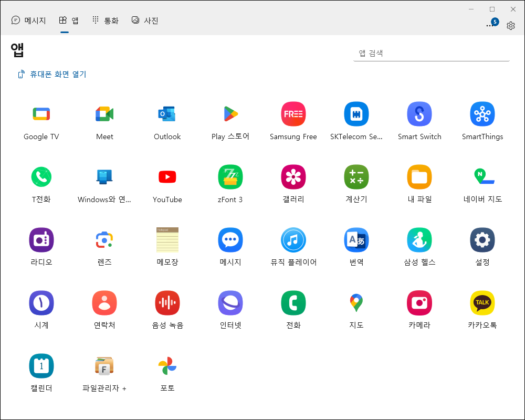Launch the Windows와 연... app
The height and width of the screenshot is (420, 525).
click(x=104, y=177)
